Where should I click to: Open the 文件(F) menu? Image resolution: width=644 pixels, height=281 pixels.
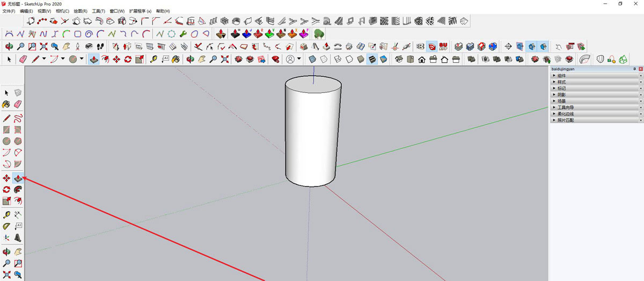(9, 11)
